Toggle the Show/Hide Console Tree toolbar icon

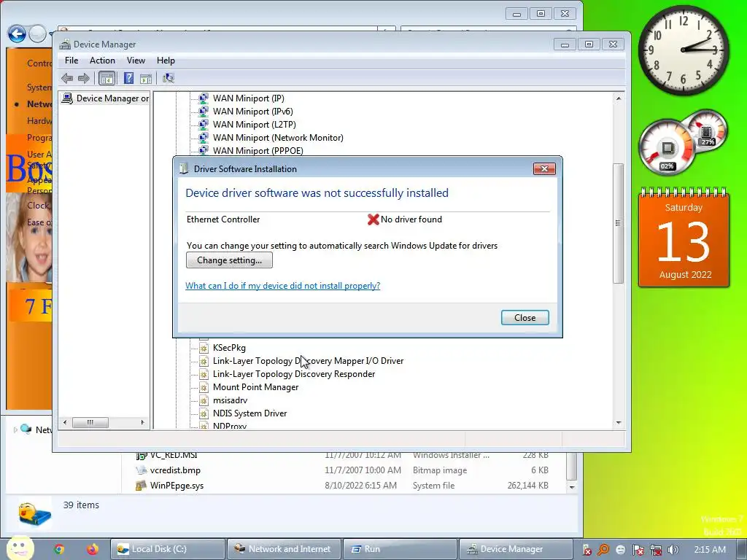point(107,78)
